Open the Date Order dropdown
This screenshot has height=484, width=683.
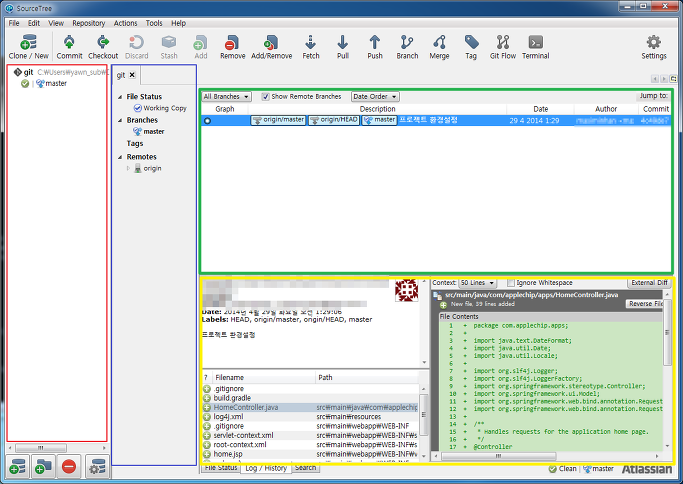point(375,97)
